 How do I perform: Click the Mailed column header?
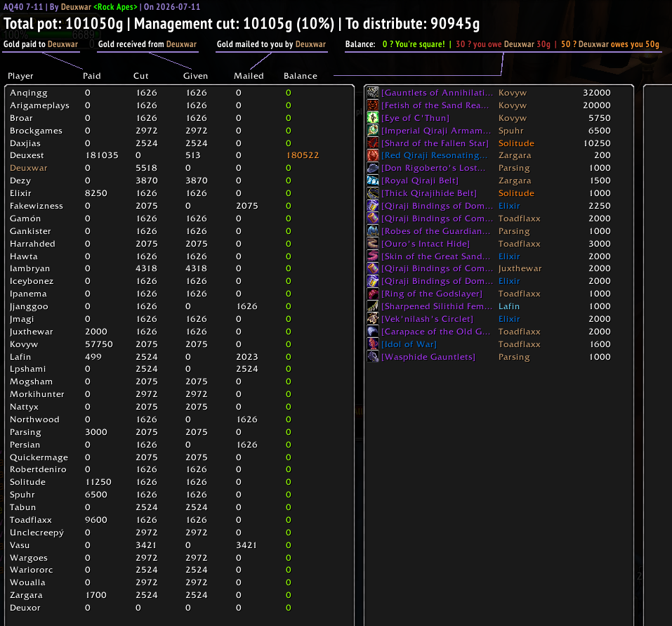coord(249,76)
